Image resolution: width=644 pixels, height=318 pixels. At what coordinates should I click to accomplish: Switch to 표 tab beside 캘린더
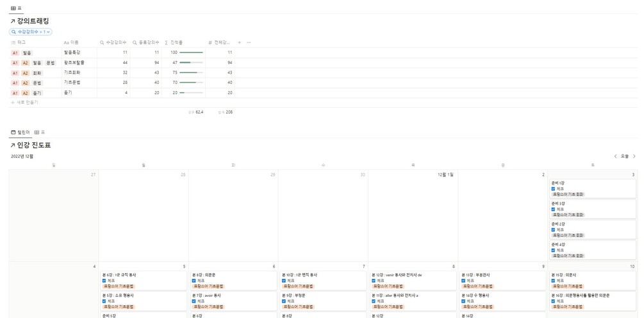(40, 132)
